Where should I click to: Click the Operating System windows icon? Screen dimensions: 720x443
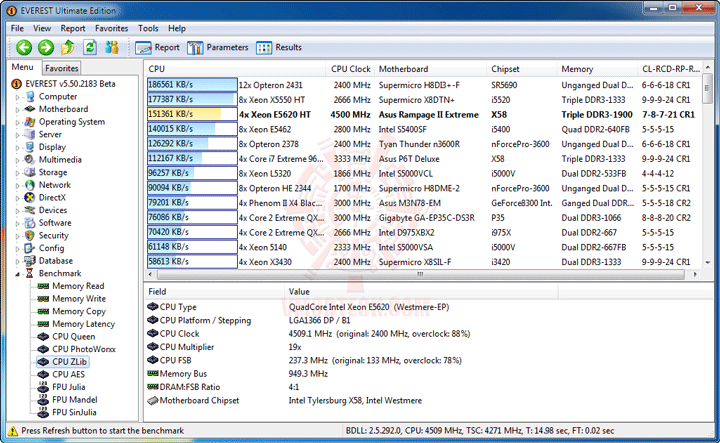point(30,122)
